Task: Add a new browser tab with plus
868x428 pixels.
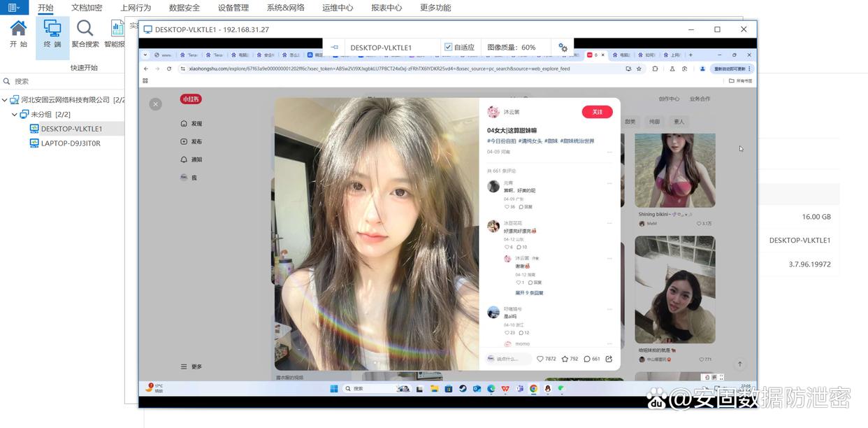Action: (690, 55)
